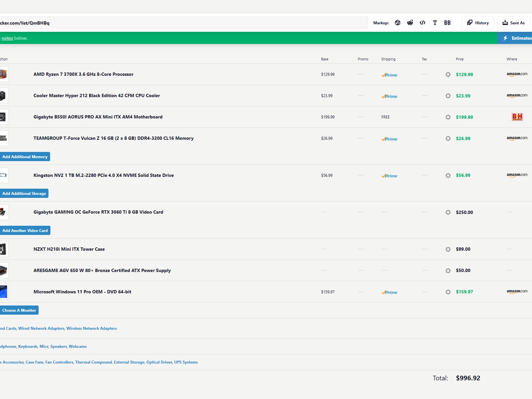532x399 pixels.
Task: Click Prime badge on TEAMGROUP memory row
Action: point(389,139)
